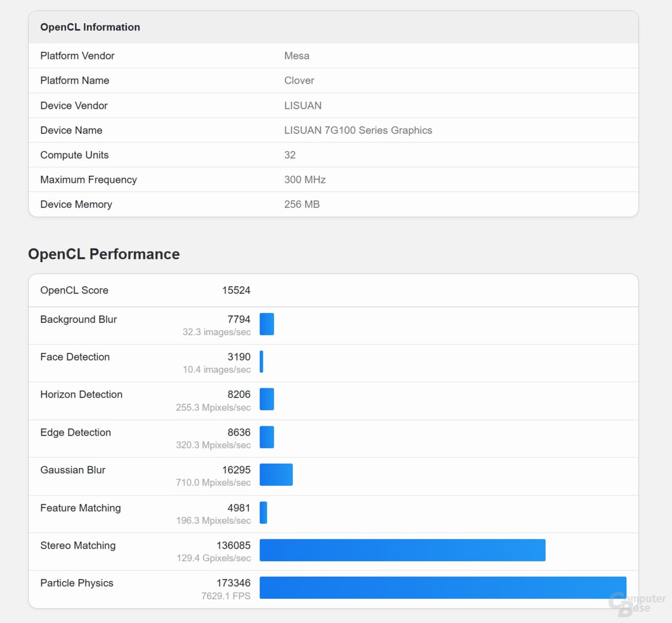This screenshot has height=623, width=672.
Task: Click the OpenCL Performance heading
Action: click(x=104, y=254)
